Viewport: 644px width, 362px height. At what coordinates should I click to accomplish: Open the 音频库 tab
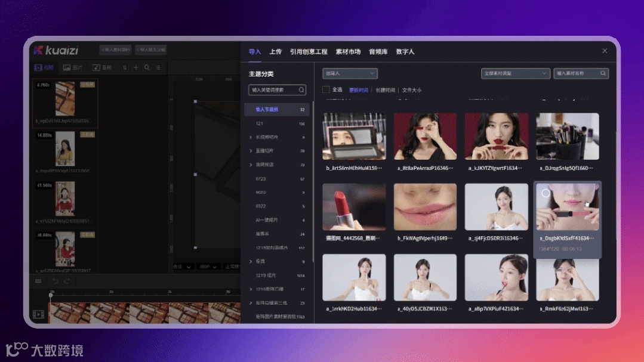click(378, 52)
